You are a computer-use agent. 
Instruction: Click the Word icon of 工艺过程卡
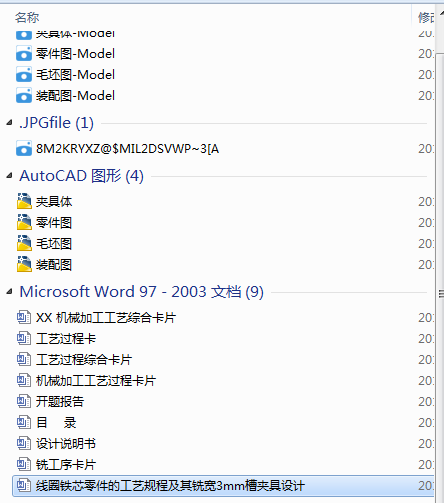click(x=24, y=338)
